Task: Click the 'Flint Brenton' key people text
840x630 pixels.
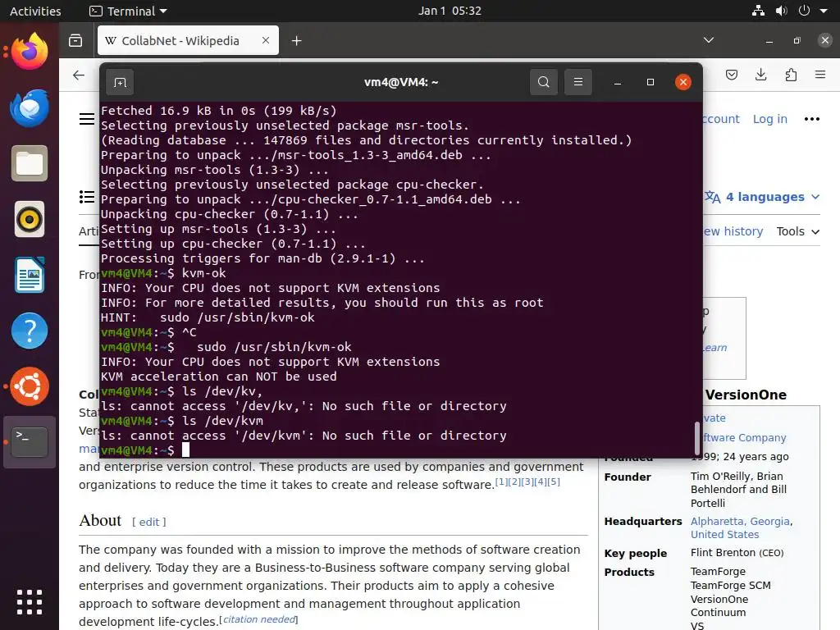Action: point(723,553)
